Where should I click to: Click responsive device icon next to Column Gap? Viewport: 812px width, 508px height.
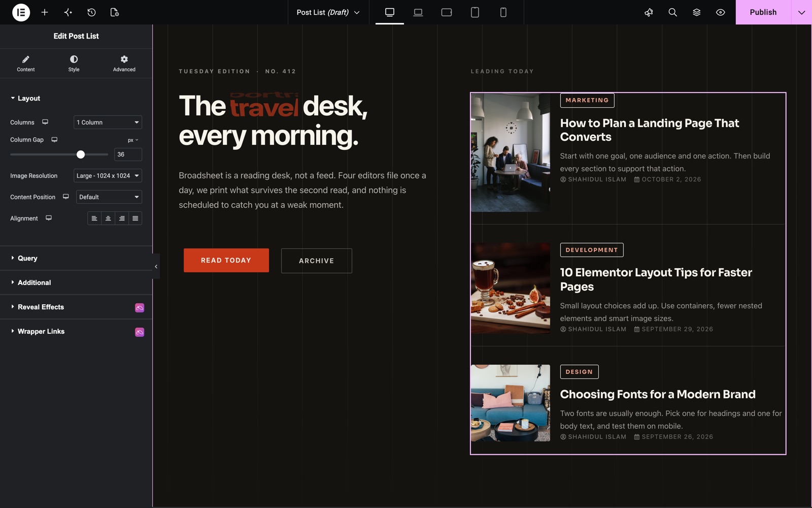point(54,140)
